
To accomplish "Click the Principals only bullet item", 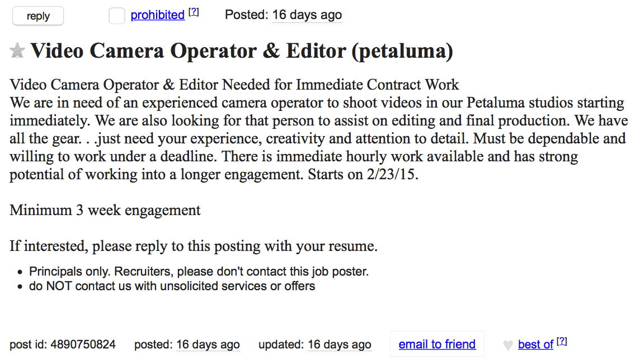I will click(x=199, y=272).
